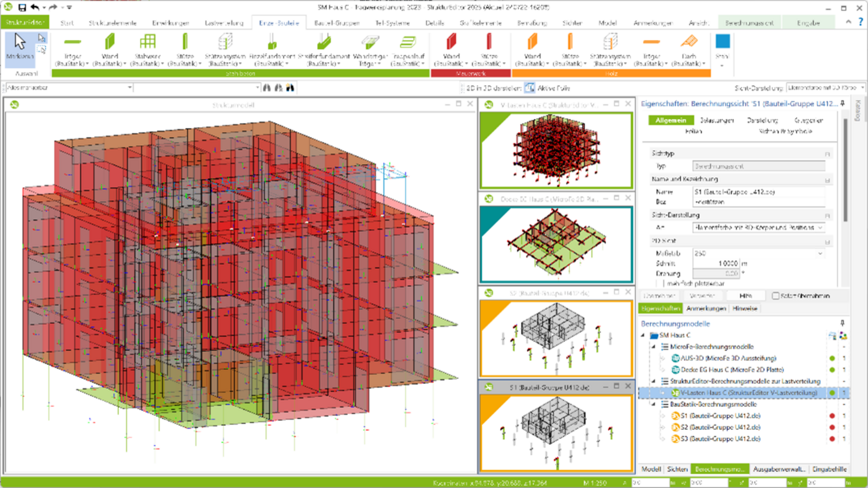Image resolution: width=868 pixels, height=488 pixels.
Task: Click red status dot of S3 model row
Action: click(x=832, y=439)
